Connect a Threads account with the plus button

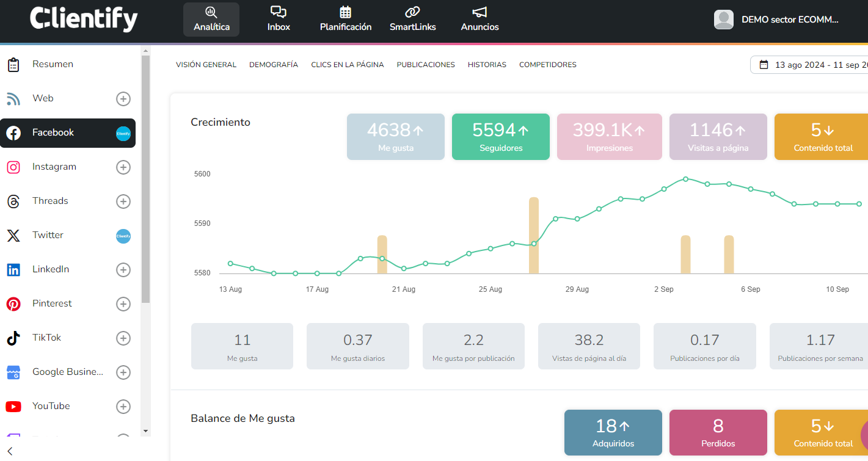click(x=123, y=201)
